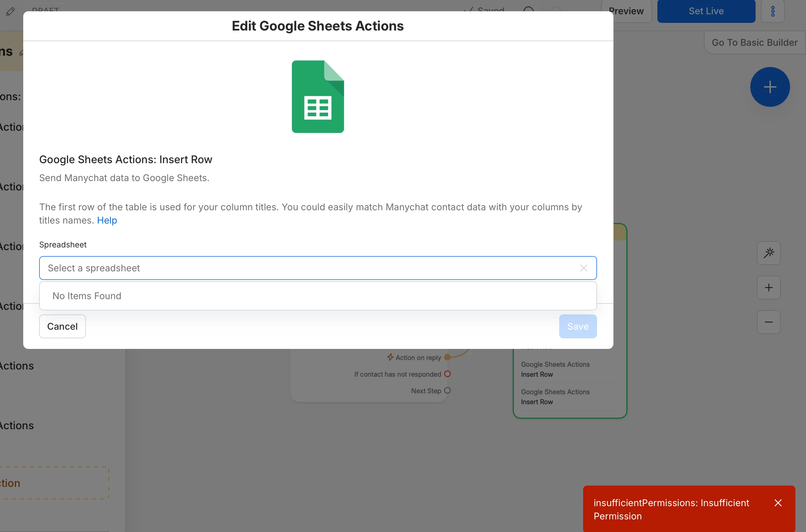Click the green Google Sheets logo
The height and width of the screenshot is (532, 806).
tap(318, 97)
